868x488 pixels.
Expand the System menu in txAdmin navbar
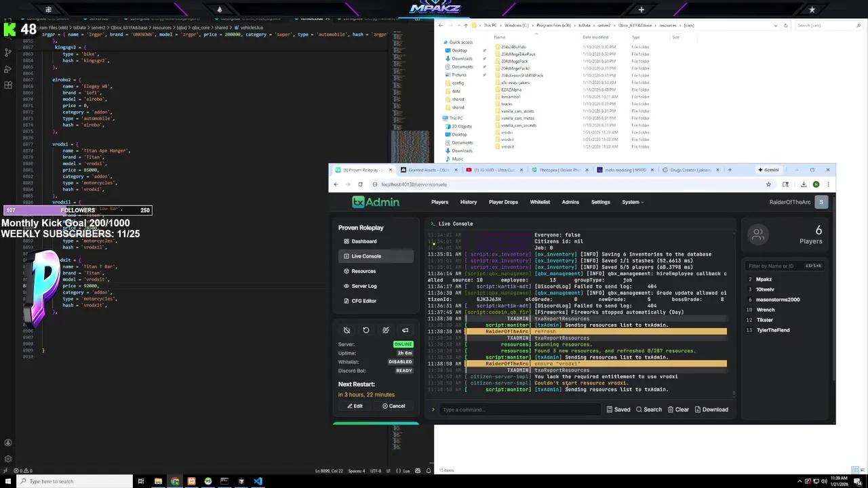click(x=632, y=202)
